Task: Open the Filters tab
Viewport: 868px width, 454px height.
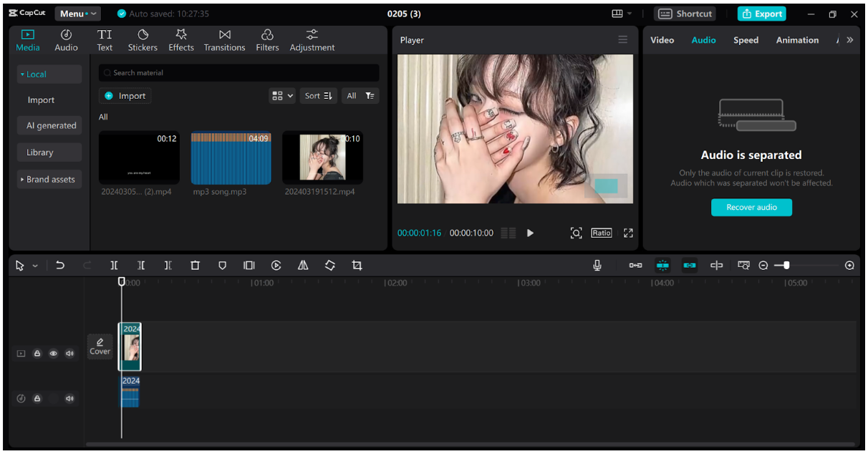Action: coord(267,40)
